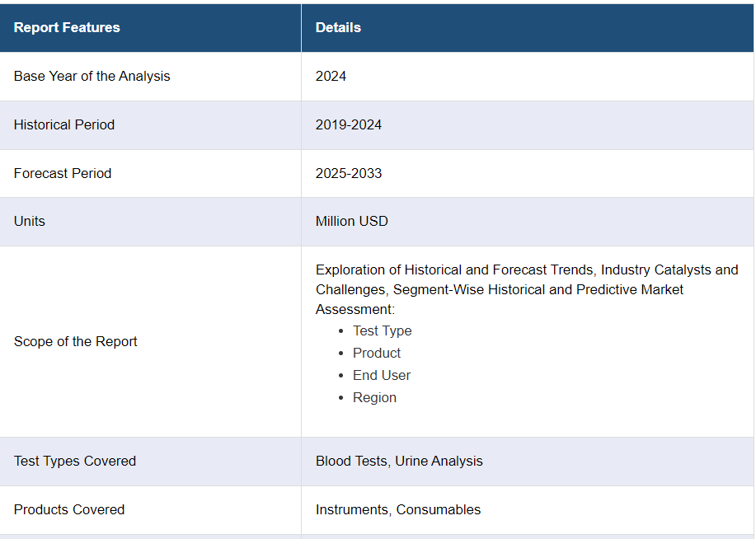
Task: Click the End User bullet item
Action: pos(382,375)
